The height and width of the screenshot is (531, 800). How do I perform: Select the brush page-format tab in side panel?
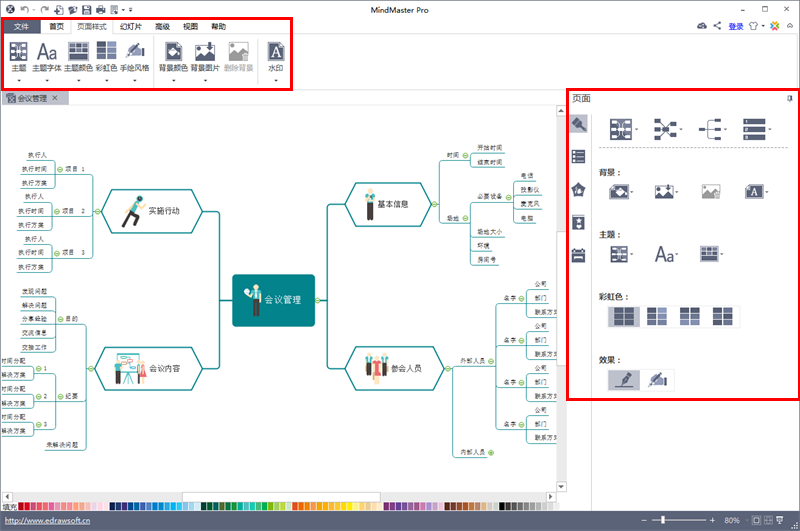(579, 124)
